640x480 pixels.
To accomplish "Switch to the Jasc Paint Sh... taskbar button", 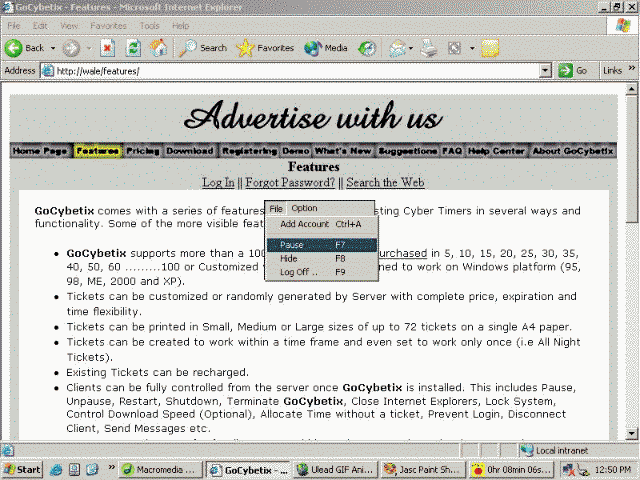I will coord(423,470).
